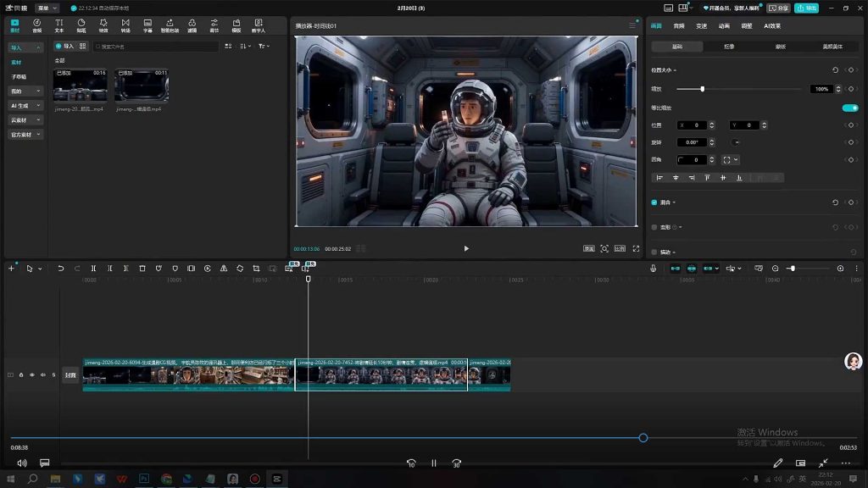Viewport: 868px width, 488px height.
Task: Click the 导出 export button
Action: [807, 8]
